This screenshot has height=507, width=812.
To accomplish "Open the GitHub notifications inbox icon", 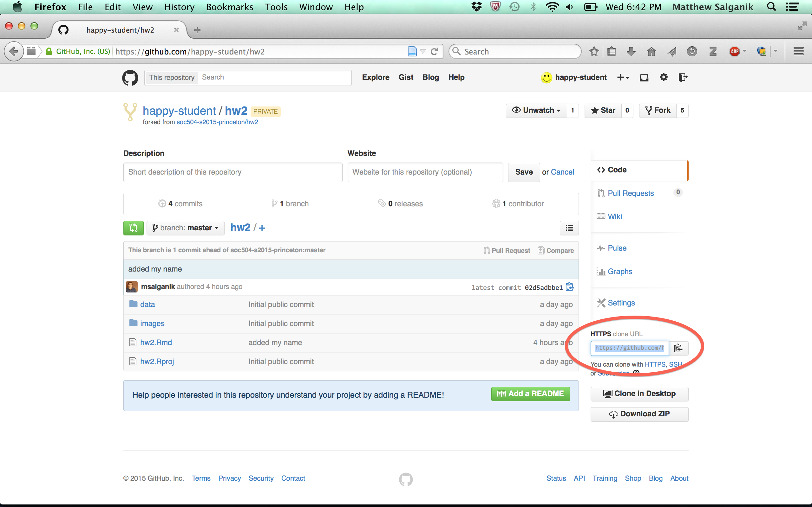I will (x=644, y=77).
